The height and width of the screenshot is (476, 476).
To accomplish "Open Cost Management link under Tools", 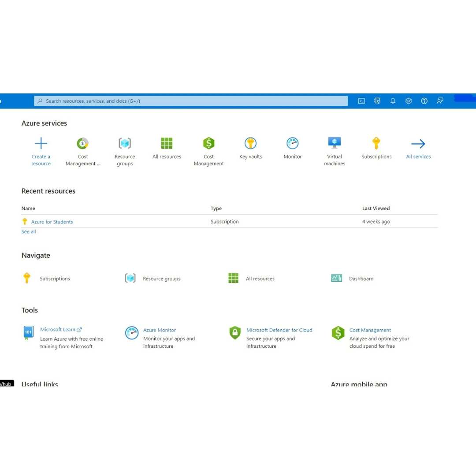I will click(370, 330).
